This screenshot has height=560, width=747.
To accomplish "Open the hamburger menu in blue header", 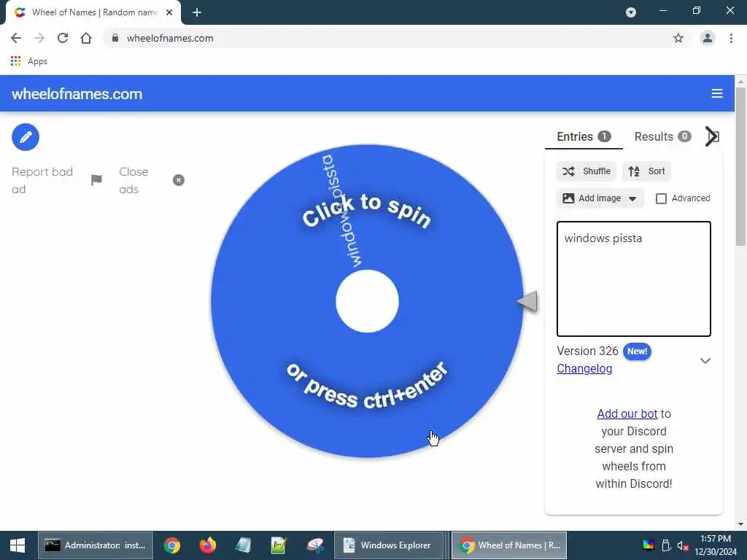I will point(717,93).
